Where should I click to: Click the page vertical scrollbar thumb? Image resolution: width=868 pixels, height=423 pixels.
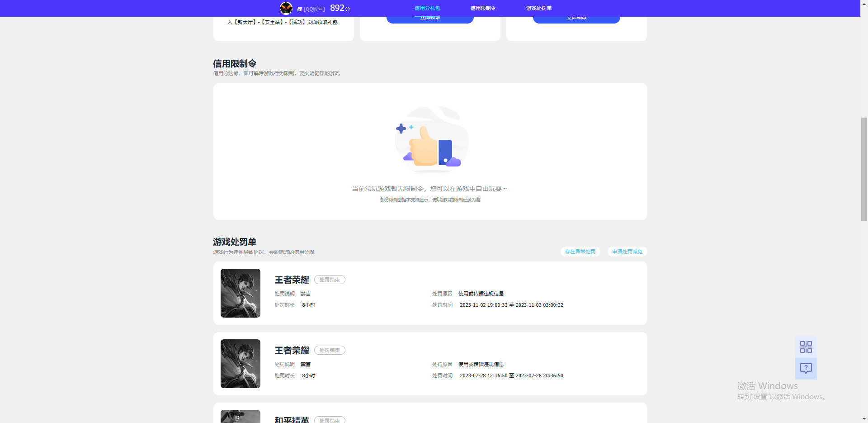pos(864,169)
